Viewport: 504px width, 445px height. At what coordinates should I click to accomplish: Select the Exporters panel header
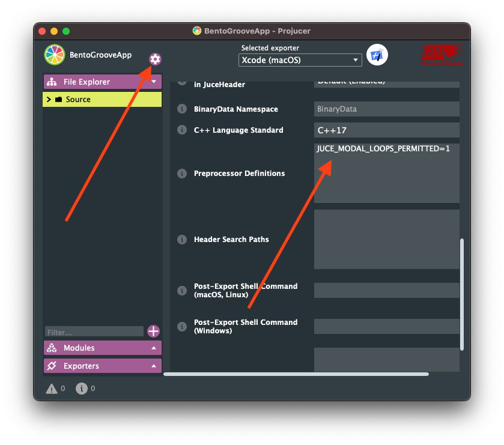[x=103, y=366]
